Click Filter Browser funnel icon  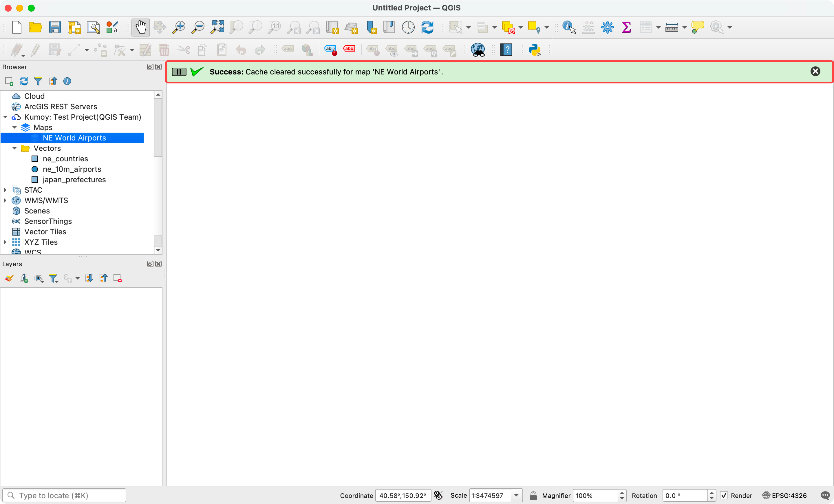click(x=38, y=81)
